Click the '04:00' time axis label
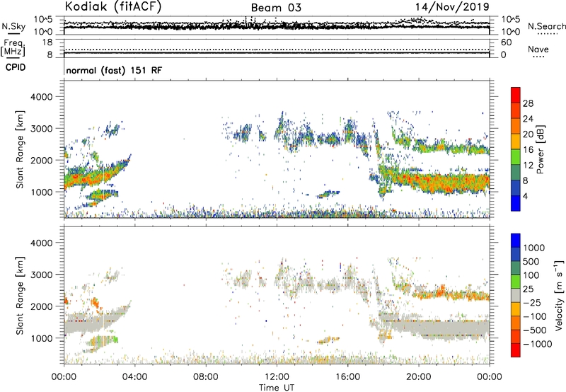This screenshot has width=566, height=392. point(134,377)
